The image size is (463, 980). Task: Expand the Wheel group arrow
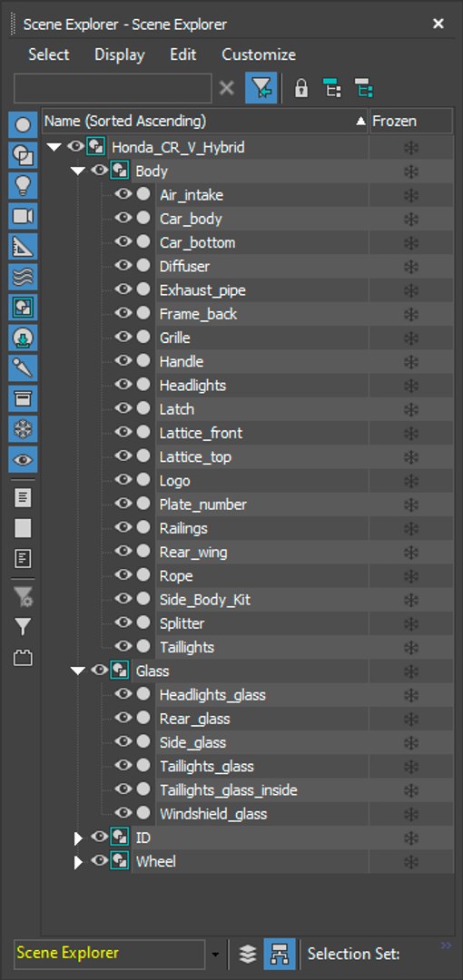(78, 862)
